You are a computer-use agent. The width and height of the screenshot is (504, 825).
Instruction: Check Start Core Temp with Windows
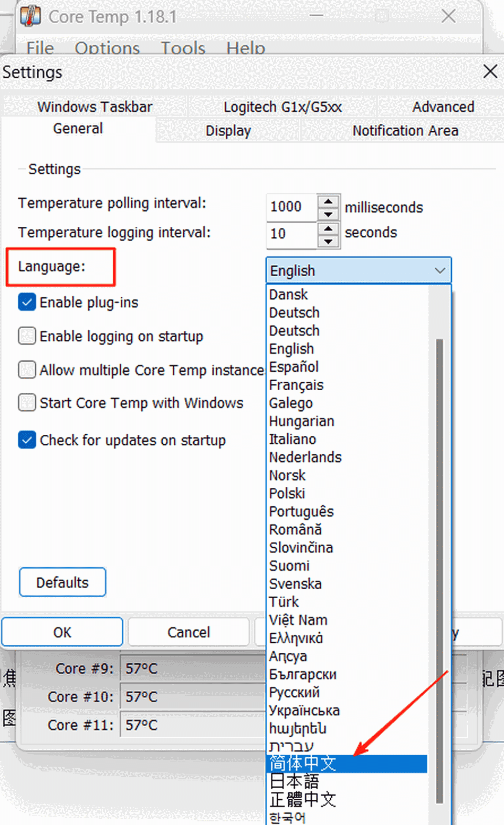(27, 403)
